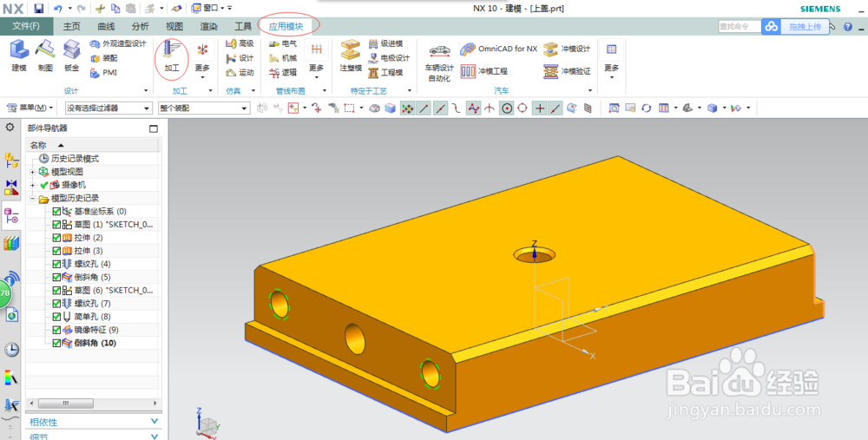Open the 钣金 (Sheet Metal) application
Image resolution: width=868 pixels, height=440 pixels.
pos(71,56)
